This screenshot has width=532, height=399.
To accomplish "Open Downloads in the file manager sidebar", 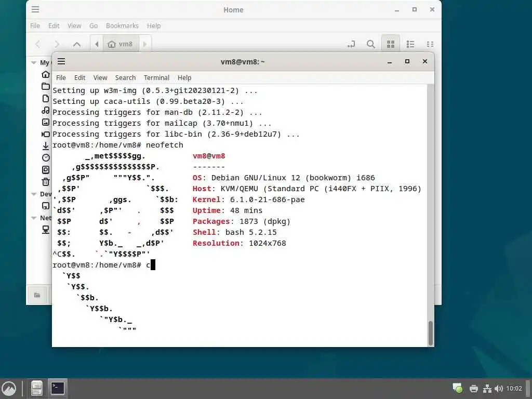I will point(46,146).
